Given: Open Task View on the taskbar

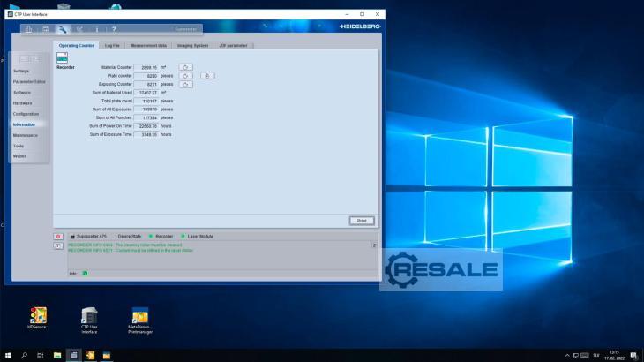Looking at the screenshot, I should click(x=41, y=356).
